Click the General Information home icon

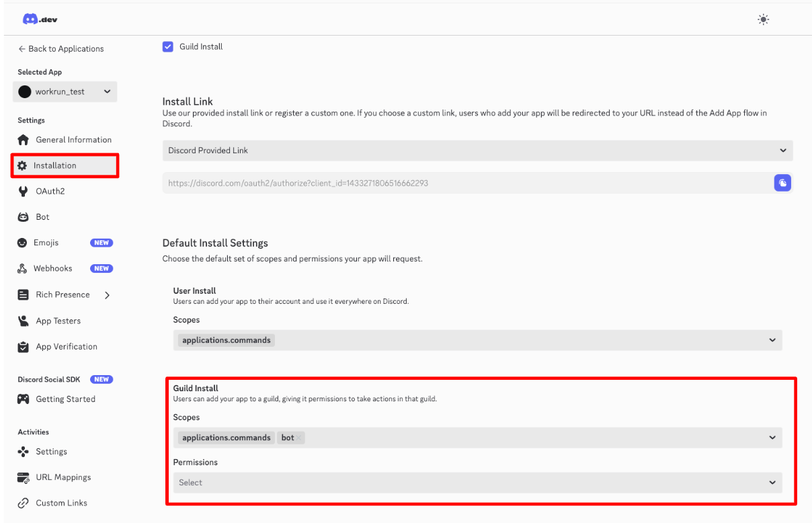click(24, 140)
